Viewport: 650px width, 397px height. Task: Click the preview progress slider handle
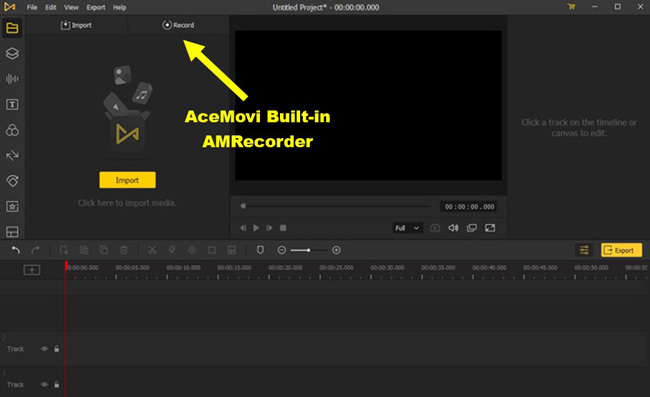pos(243,206)
